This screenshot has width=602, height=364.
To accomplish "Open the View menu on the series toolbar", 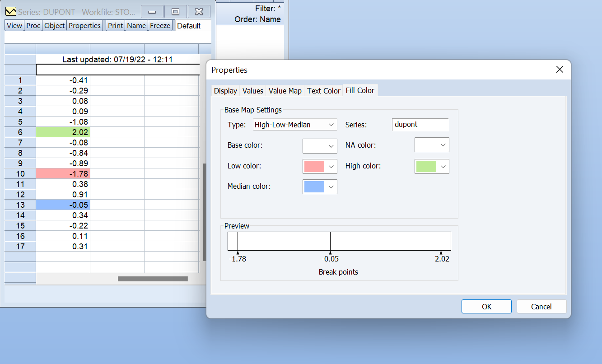I will tap(14, 25).
